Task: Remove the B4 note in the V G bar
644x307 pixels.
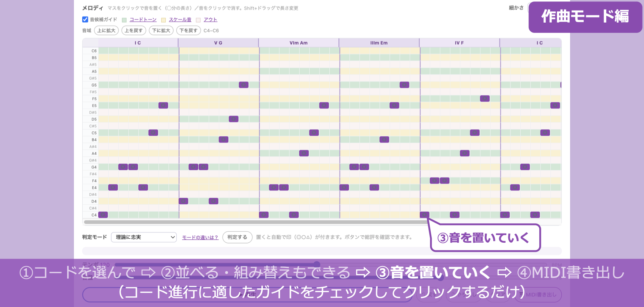Action: [224, 140]
